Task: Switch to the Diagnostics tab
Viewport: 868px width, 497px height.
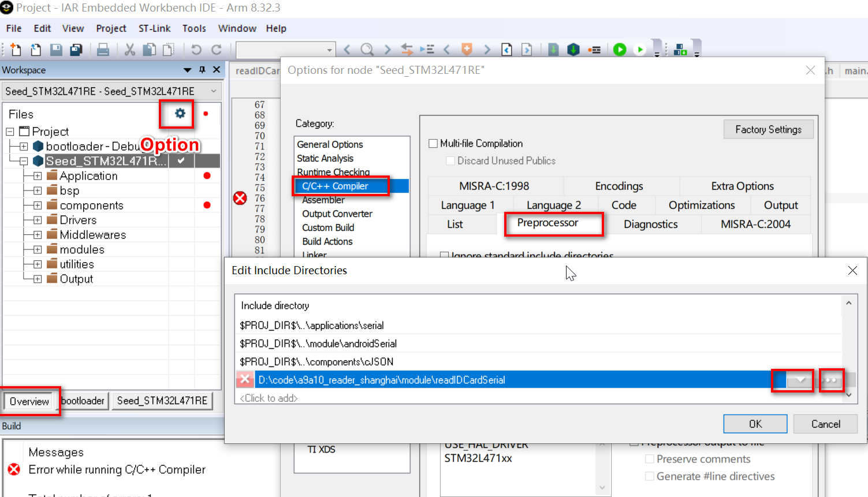Action: click(x=651, y=224)
